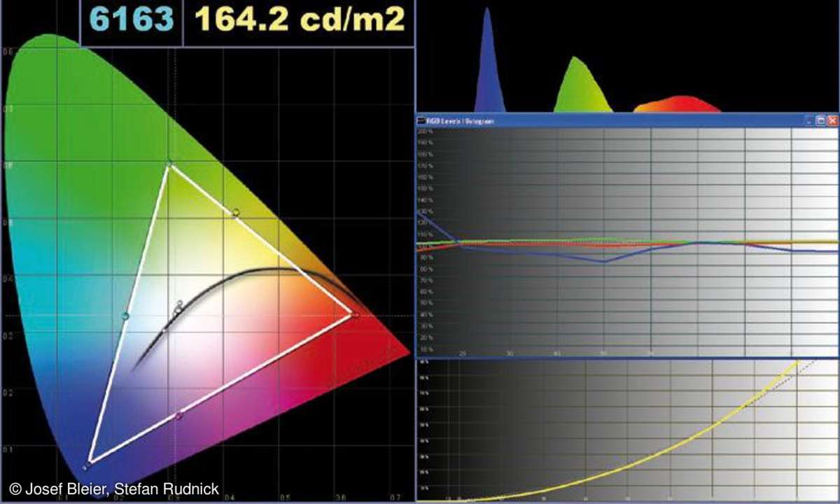Click the cyan secondary marker on triangle edge
The height and width of the screenshot is (504, 840).
pyautogui.click(x=125, y=316)
